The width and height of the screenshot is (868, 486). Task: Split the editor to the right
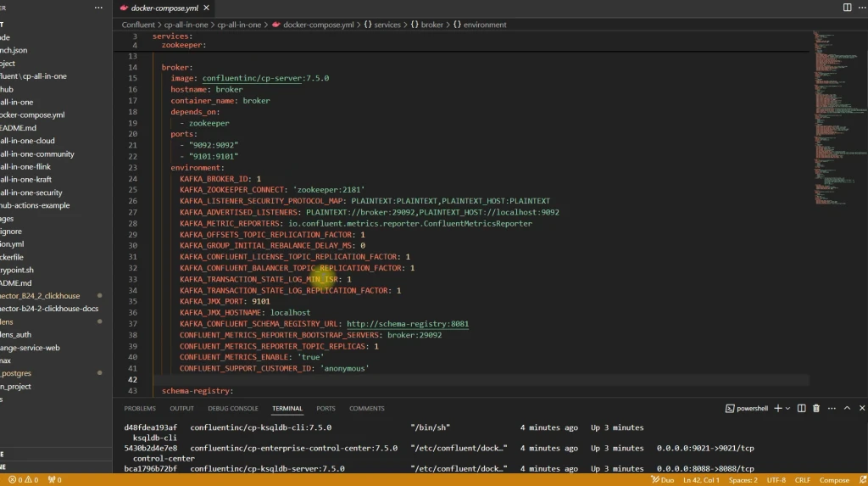(847, 7)
